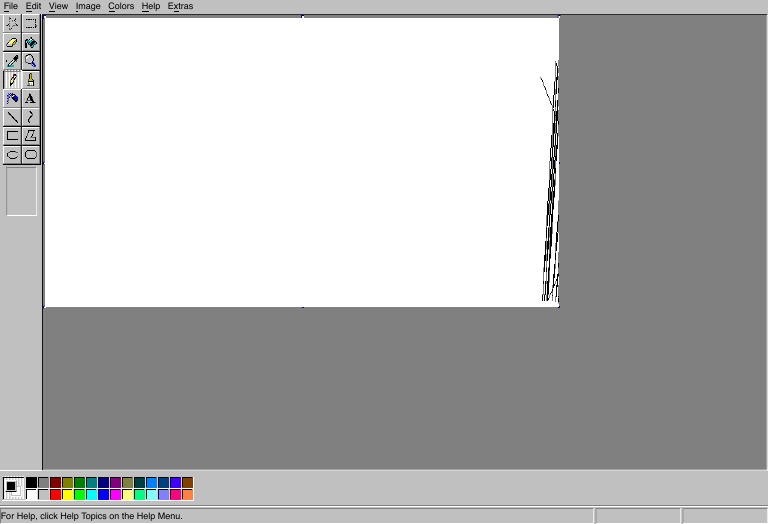
Task: Pick the dark gray color swatch
Action: tap(44, 483)
